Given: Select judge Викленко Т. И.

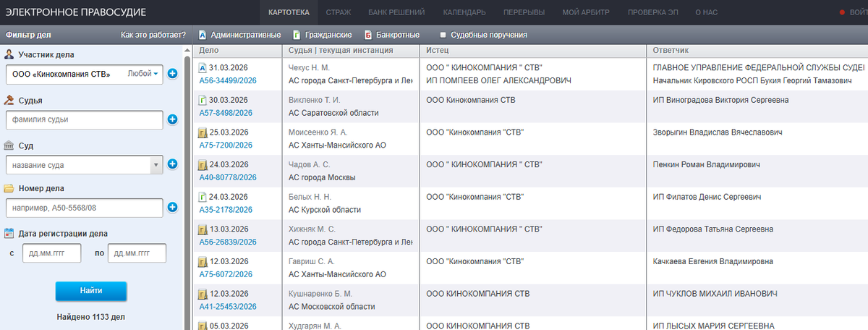Looking at the screenshot, I should [314, 100].
